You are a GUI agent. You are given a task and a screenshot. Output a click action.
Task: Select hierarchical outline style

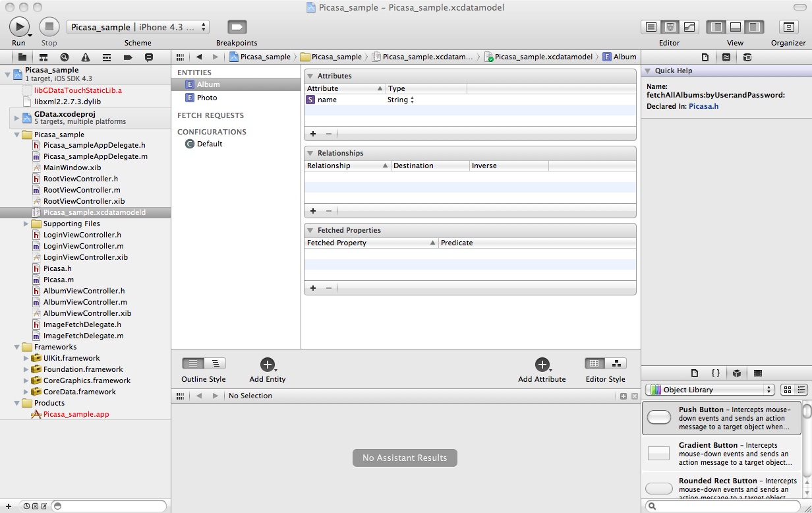click(215, 364)
